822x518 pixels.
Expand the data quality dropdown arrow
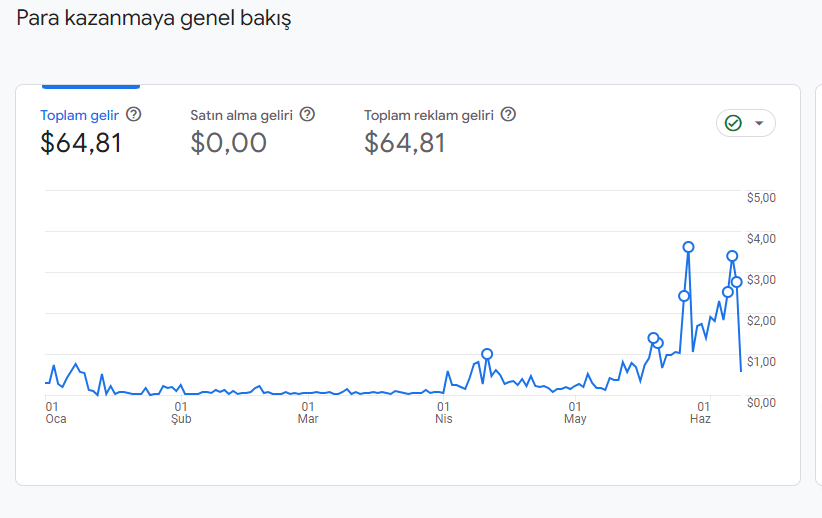759,123
